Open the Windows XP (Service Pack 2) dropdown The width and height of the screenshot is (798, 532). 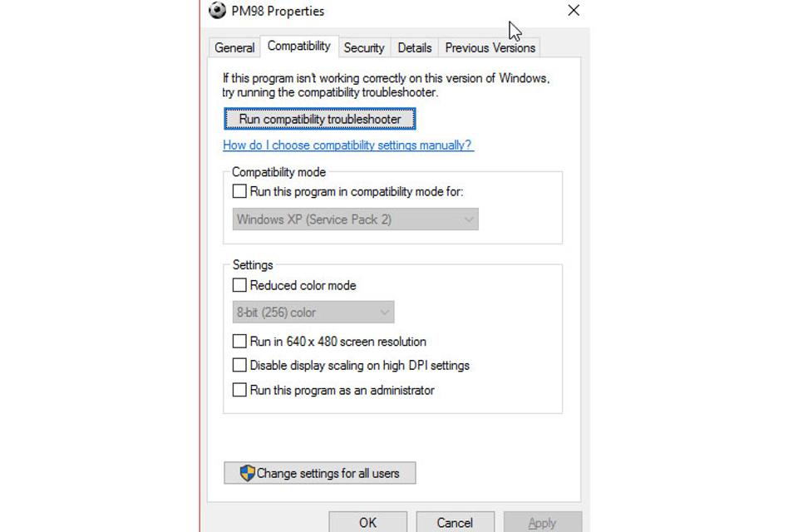(x=355, y=219)
